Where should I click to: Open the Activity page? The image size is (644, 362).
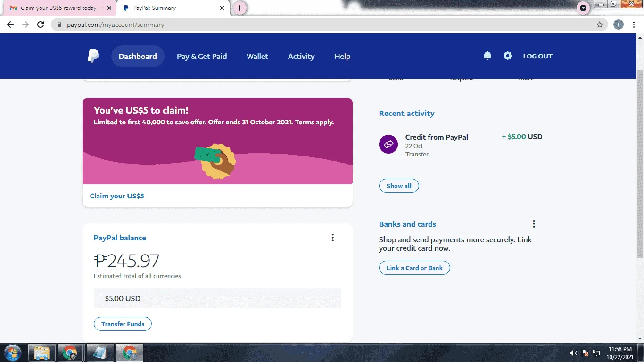(x=301, y=56)
